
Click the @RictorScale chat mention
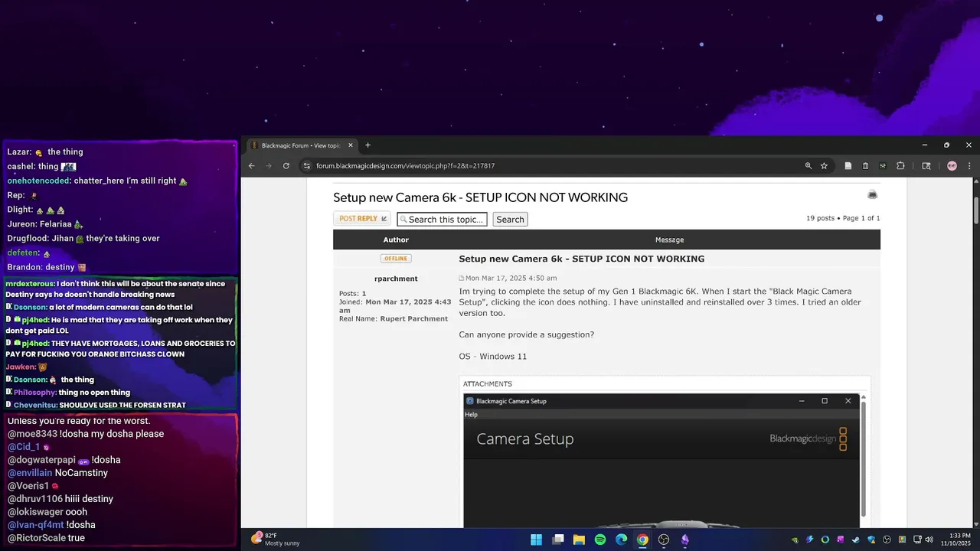pos(36,538)
